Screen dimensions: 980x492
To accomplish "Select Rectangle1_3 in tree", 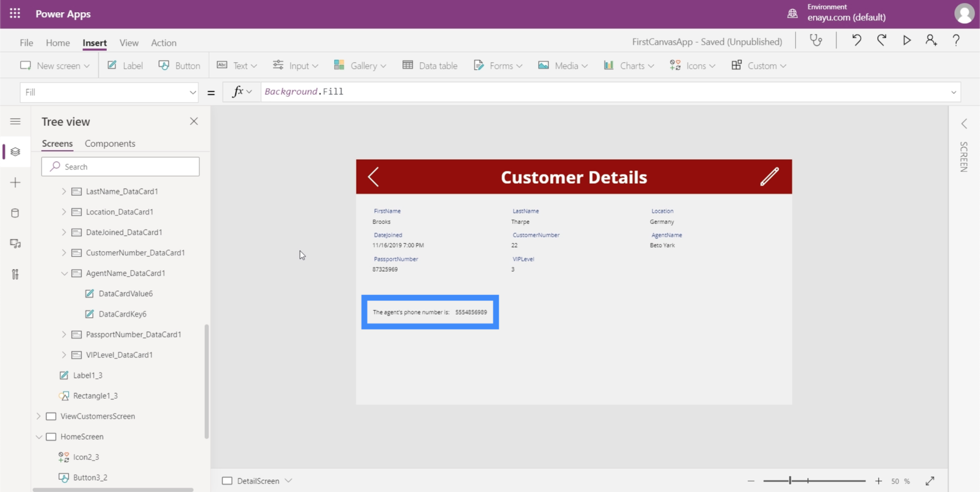I will [x=95, y=395].
